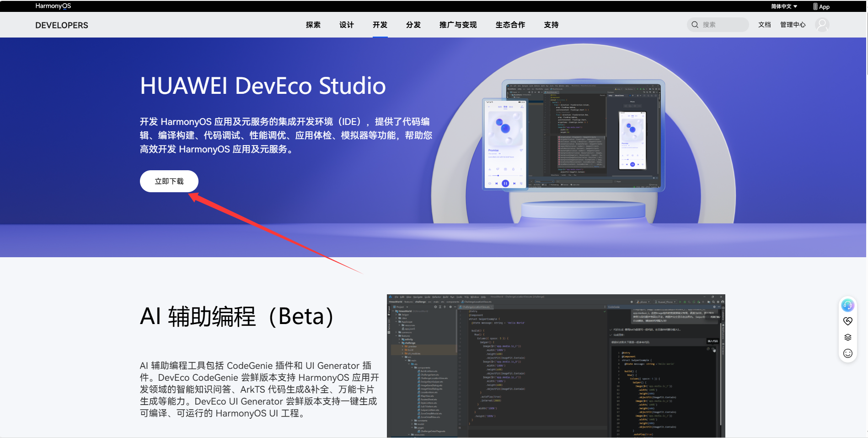
Task: Expand the 简体中文 language dropdown
Action: [784, 6]
